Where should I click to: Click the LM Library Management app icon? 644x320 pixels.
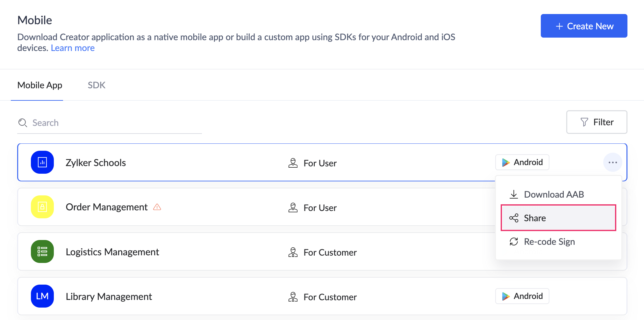[x=42, y=296]
